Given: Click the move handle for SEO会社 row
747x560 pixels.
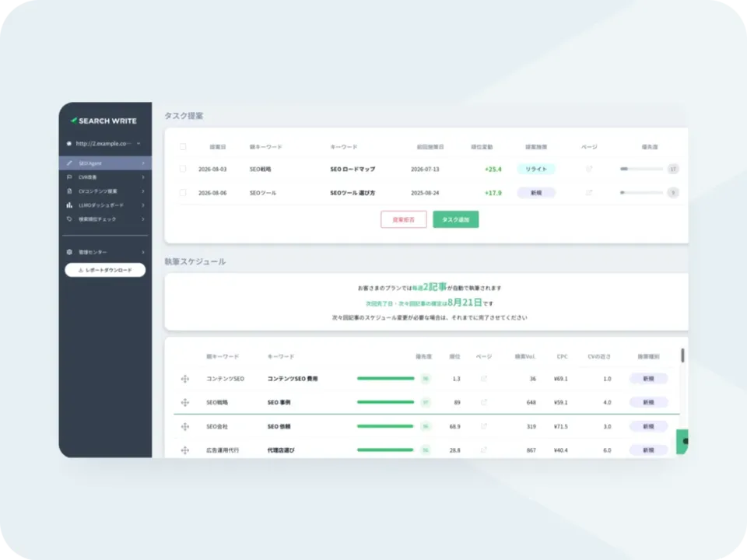Looking at the screenshot, I should pos(185,427).
